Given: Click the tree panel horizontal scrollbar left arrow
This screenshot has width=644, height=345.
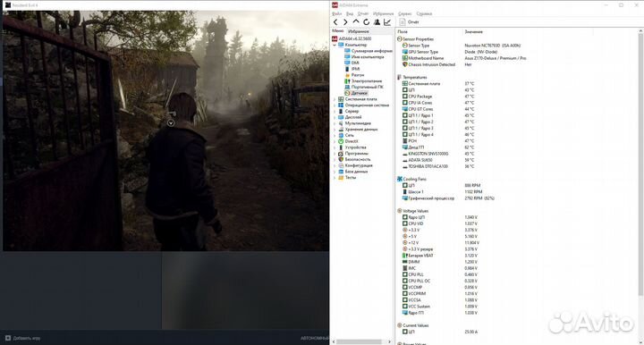Looking at the screenshot, I should (335, 341).
